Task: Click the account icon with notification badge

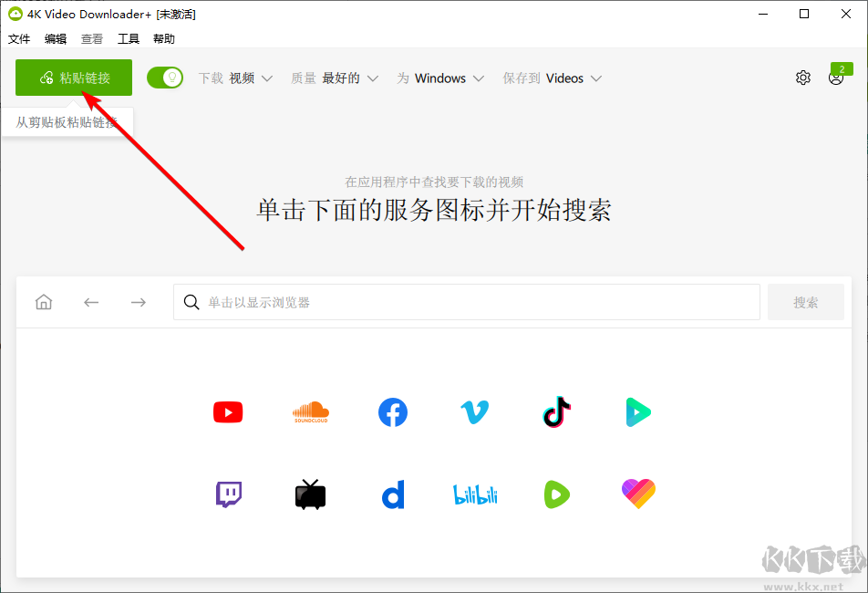Action: (836, 78)
